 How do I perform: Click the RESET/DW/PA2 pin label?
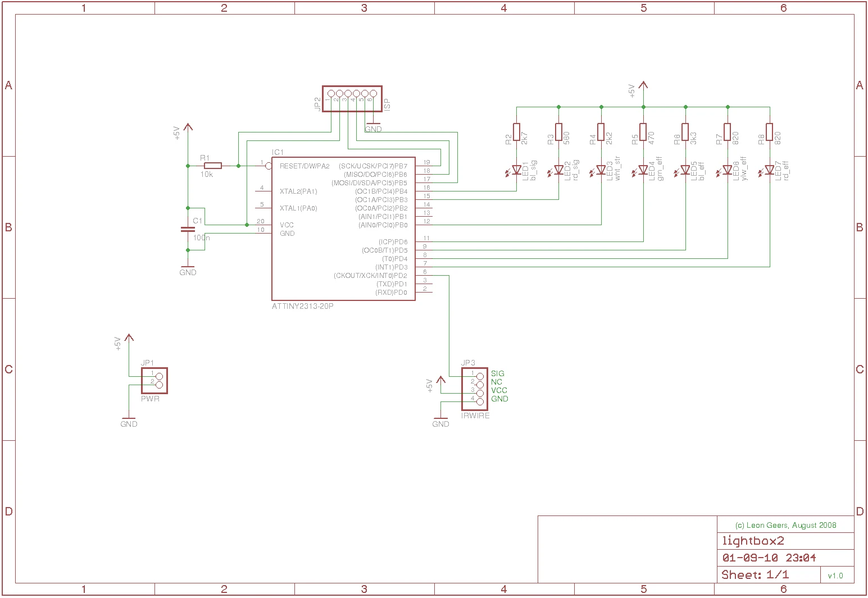305,166
